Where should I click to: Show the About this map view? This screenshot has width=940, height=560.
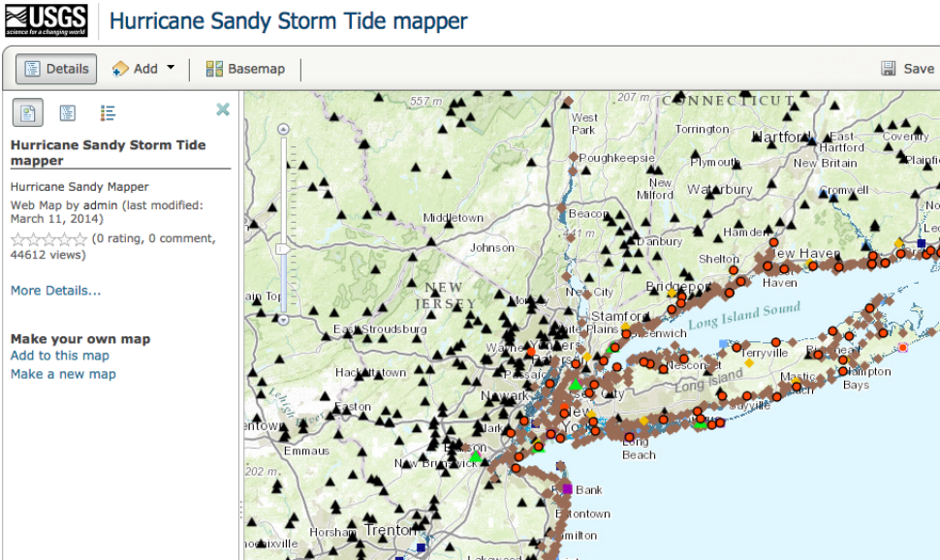point(27,113)
